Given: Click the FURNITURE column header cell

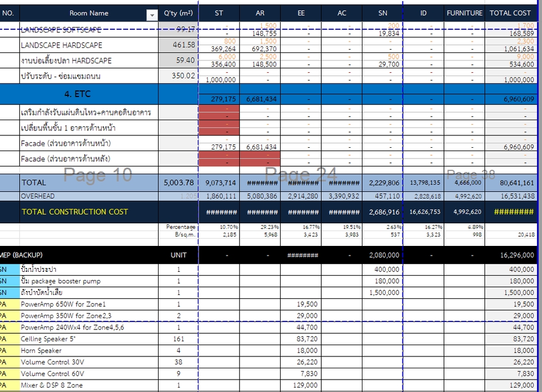Looking at the screenshot, I should pos(464,13).
